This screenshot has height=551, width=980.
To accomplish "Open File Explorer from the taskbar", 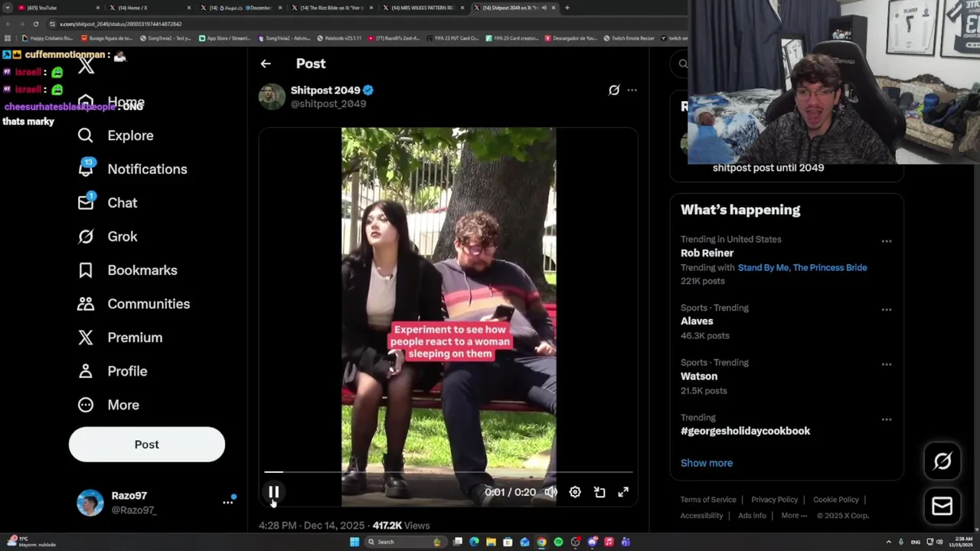I will [x=491, y=542].
